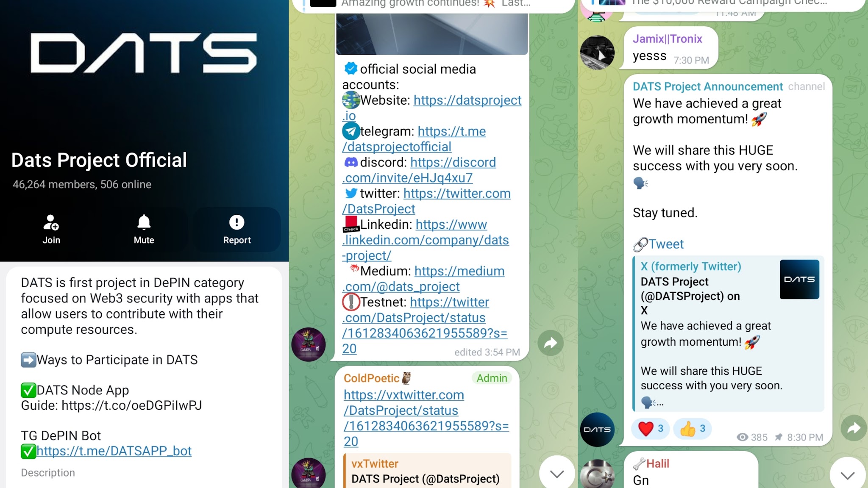This screenshot has height=488, width=868.
Task: Jump to latest message in middle chat
Action: [x=557, y=474]
